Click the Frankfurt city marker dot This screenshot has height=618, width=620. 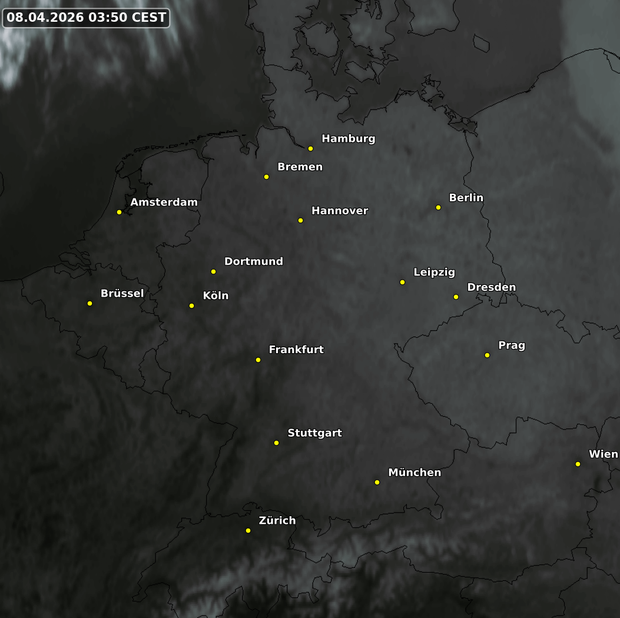pos(258,360)
